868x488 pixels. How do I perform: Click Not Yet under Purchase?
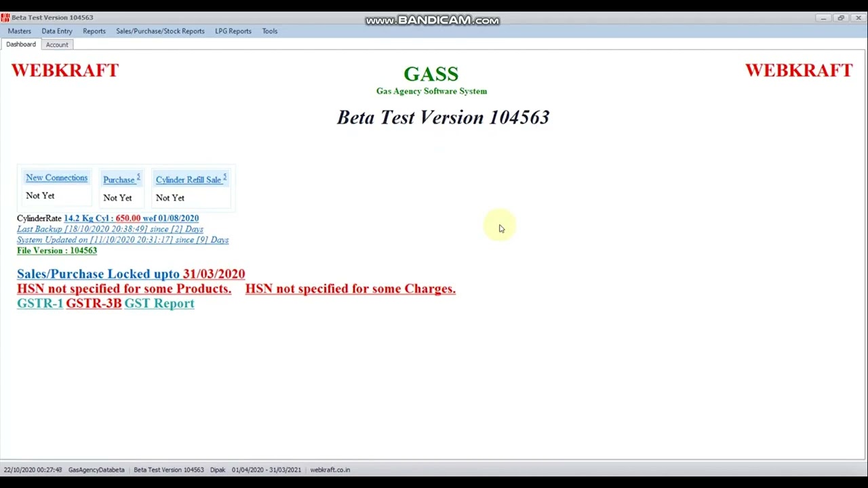(117, 198)
